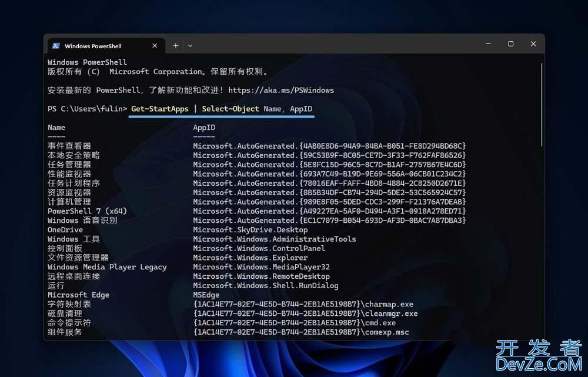Click the Microsoft.Windows.AdministrativeTools AppID
Viewport: 588px width, 377px height.
click(x=275, y=239)
